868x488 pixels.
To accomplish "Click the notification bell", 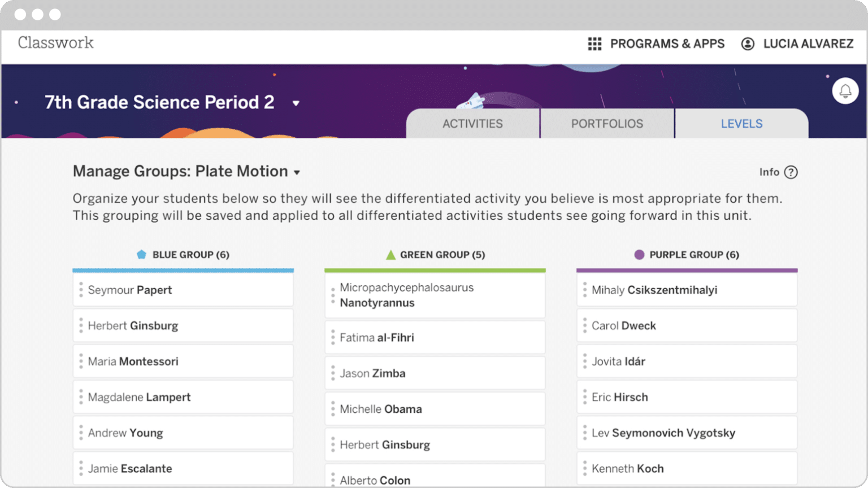I will click(845, 90).
